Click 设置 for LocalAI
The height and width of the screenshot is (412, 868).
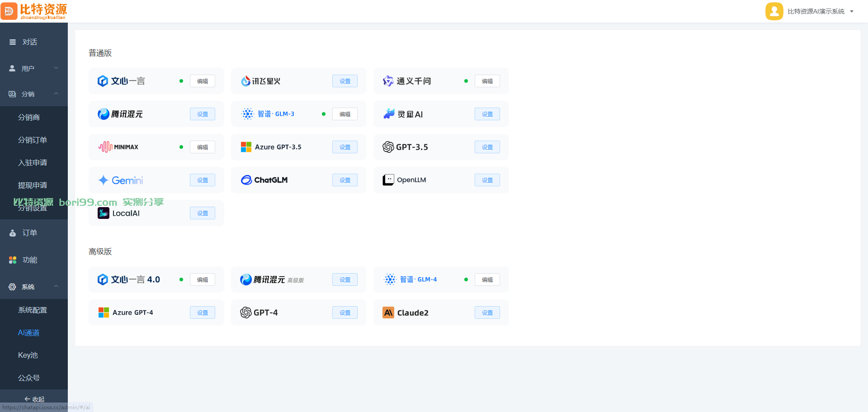click(203, 213)
